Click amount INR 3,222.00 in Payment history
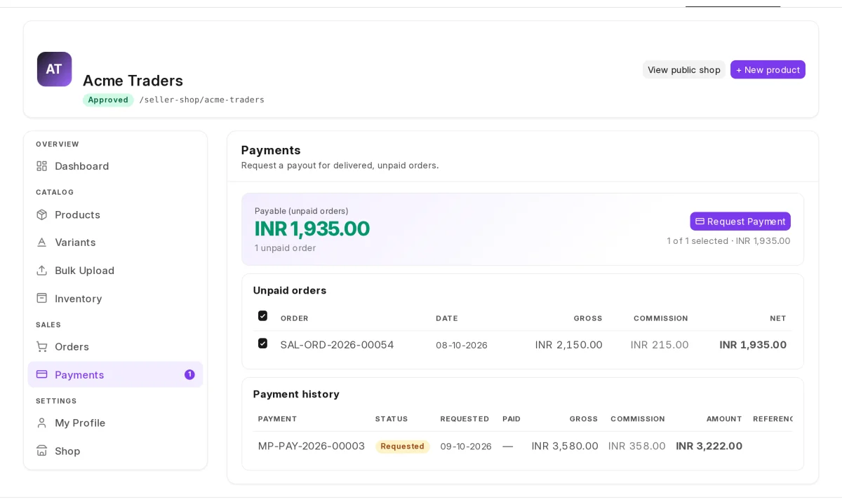The width and height of the screenshot is (842, 504). 709,446
